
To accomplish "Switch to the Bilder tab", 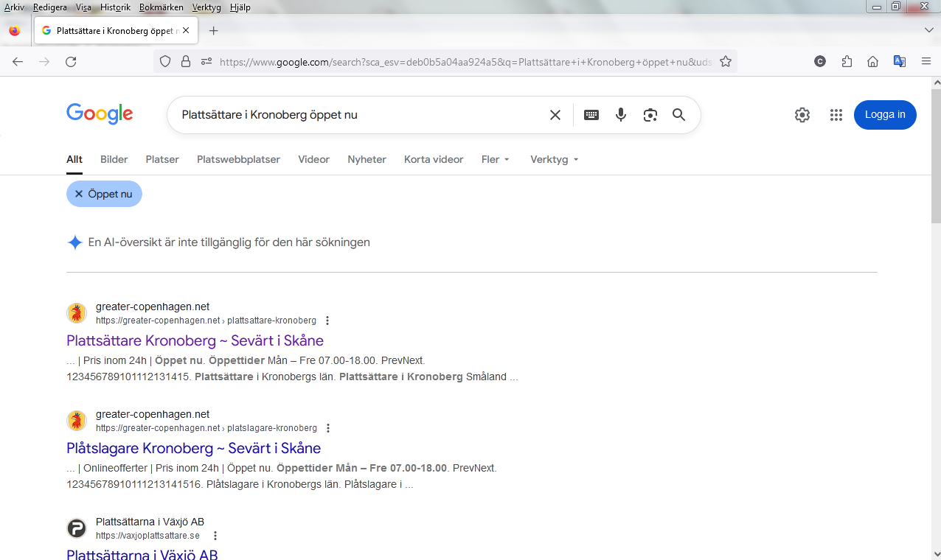I will pos(114,159).
